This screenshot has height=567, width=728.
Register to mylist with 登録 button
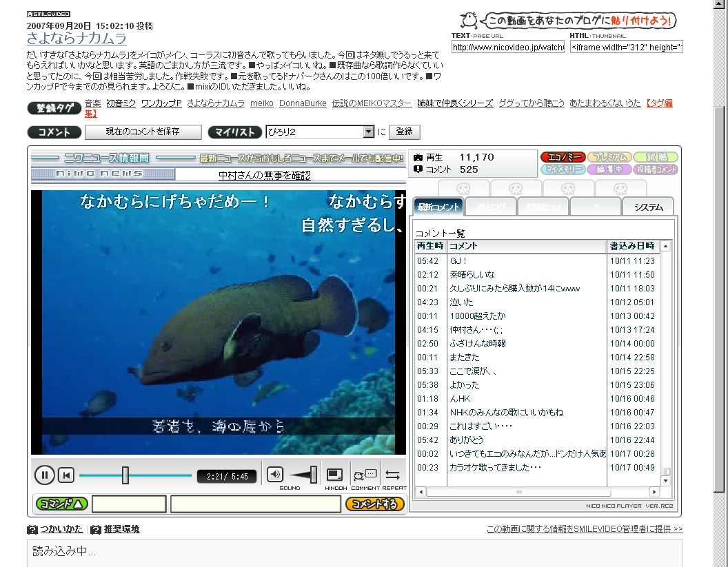pyautogui.click(x=405, y=132)
